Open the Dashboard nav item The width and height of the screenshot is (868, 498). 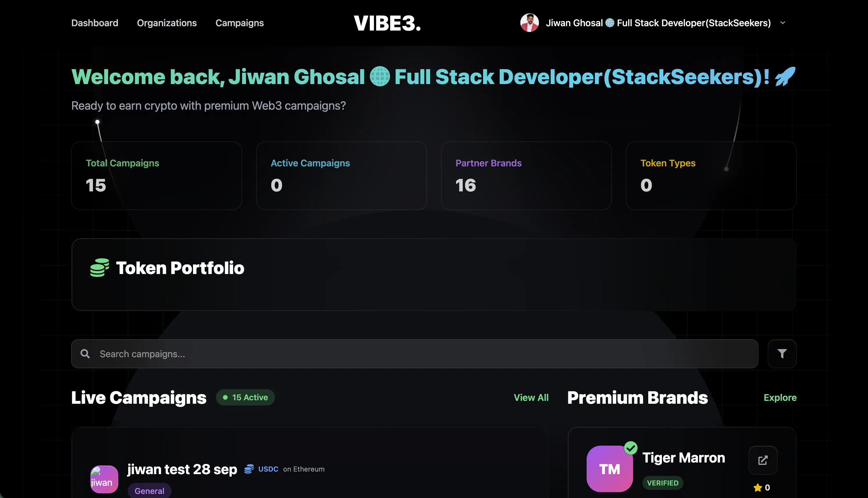95,23
